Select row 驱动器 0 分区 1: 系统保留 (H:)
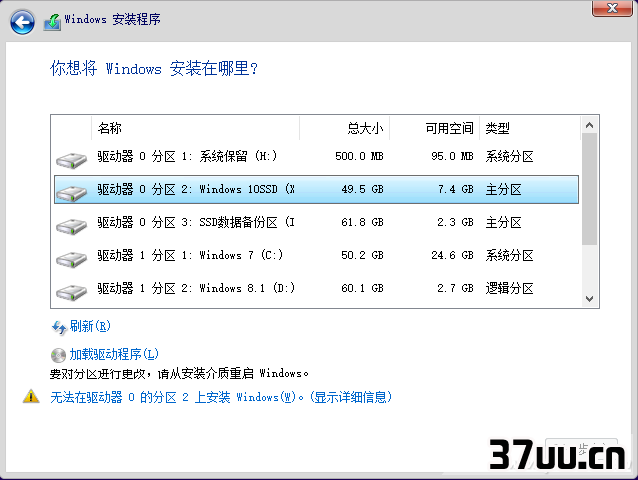The height and width of the screenshot is (480, 638). coord(316,156)
